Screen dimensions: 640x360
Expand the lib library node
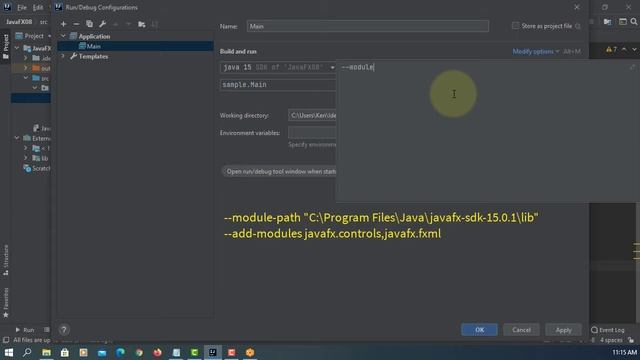point(26,158)
